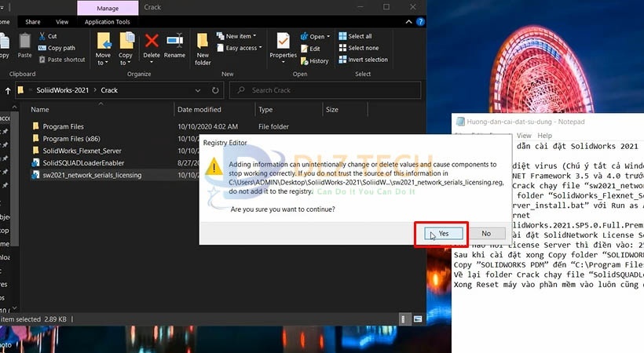
Task: Select the SolidSQUADLoaderEnabler file
Action: click(83, 163)
